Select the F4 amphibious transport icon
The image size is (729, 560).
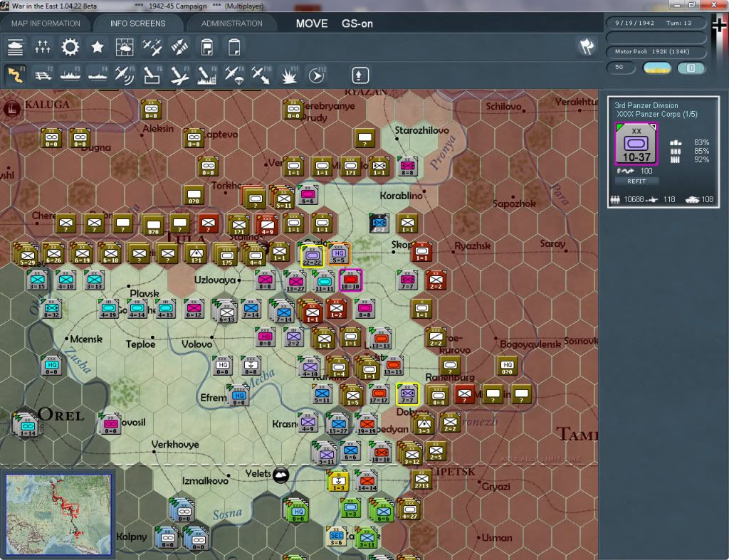point(98,75)
